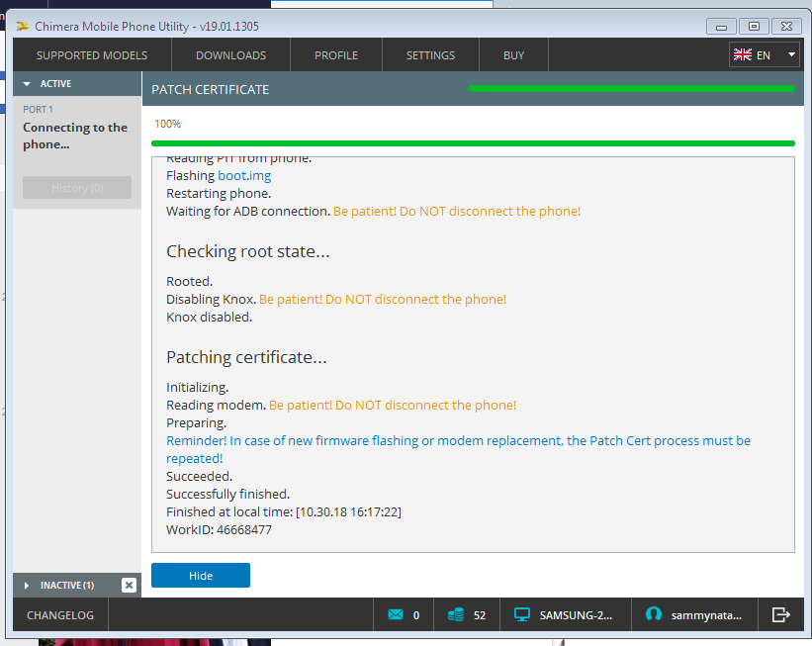This screenshot has width=812, height=646.
Task: Click the credits coins icon
Action: [x=456, y=614]
